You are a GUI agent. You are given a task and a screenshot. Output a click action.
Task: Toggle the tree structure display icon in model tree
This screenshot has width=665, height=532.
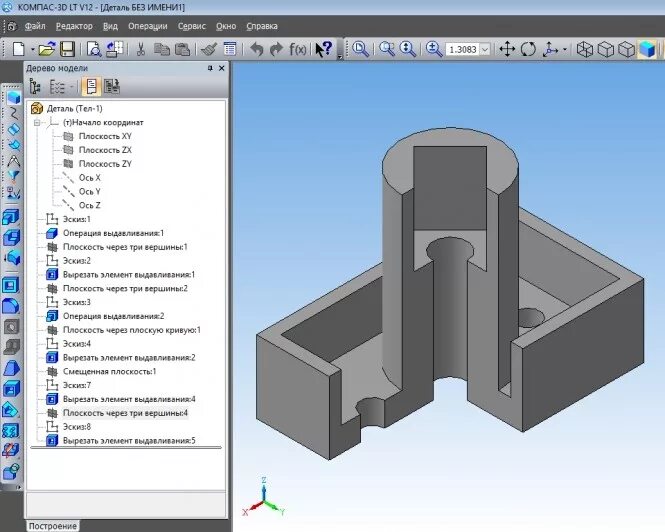click(x=35, y=87)
